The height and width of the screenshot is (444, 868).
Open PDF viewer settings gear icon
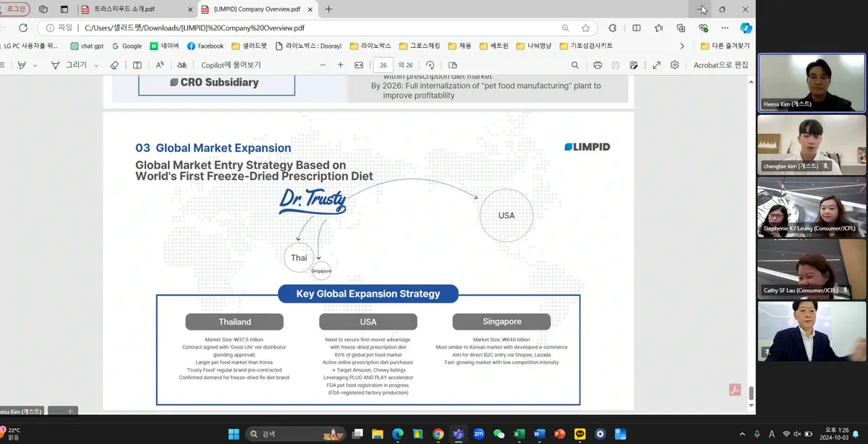(674, 65)
